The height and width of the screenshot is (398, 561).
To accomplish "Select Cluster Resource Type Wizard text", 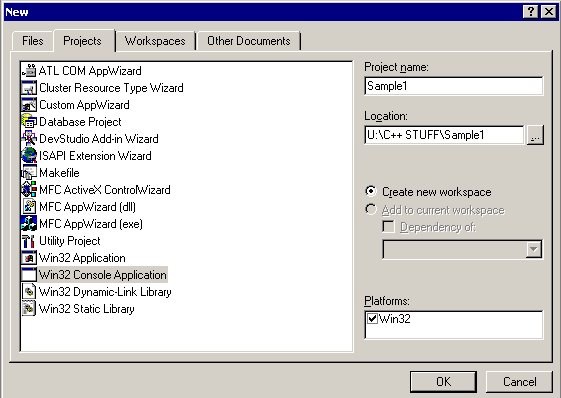I will 111,88.
